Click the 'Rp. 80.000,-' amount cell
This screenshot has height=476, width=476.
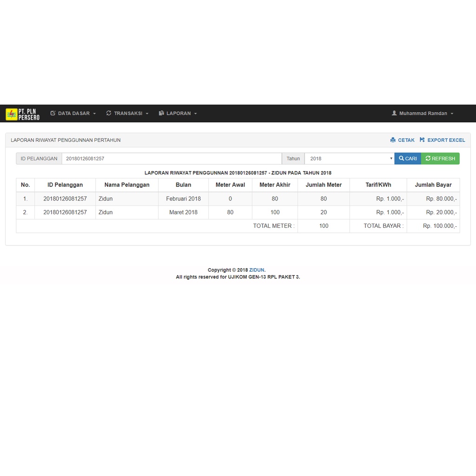[433, 199]
